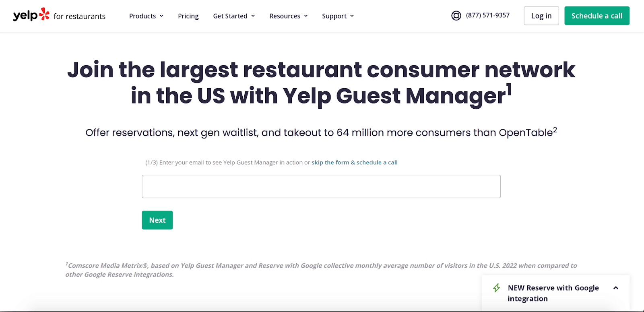Click the arrow beside Resources
This screenshot has height=312, width=644.
(306, 16)
